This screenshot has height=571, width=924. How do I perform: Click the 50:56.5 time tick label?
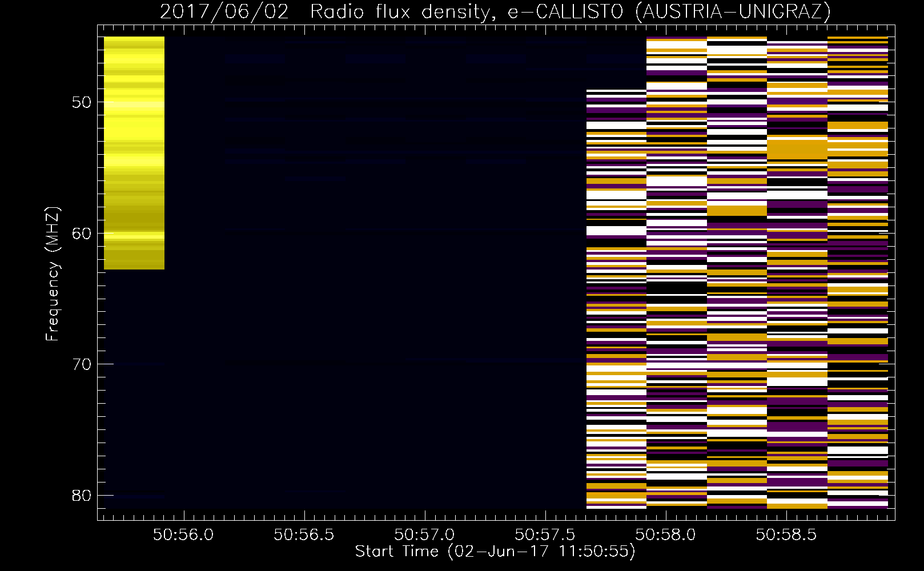tap(304, 534)
